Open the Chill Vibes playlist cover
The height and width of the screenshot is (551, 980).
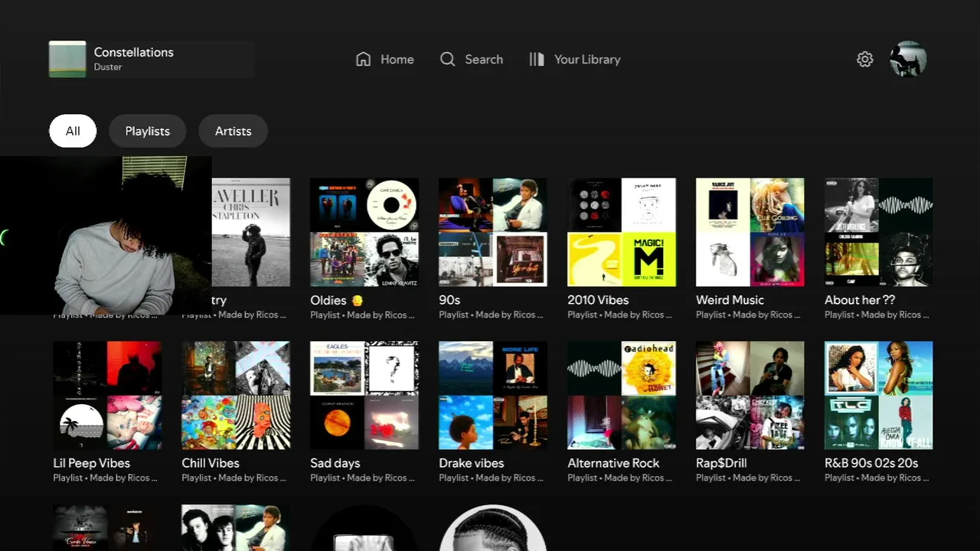pos(236,395)
